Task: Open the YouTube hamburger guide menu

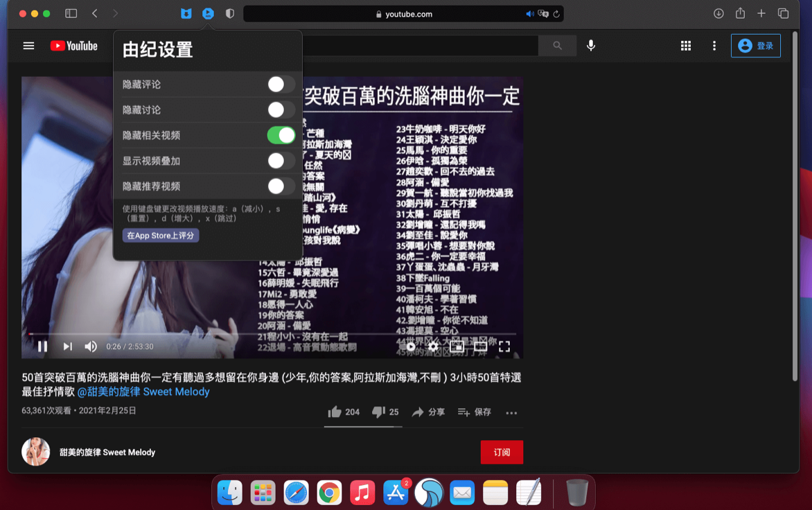Action: click(28, 46)
